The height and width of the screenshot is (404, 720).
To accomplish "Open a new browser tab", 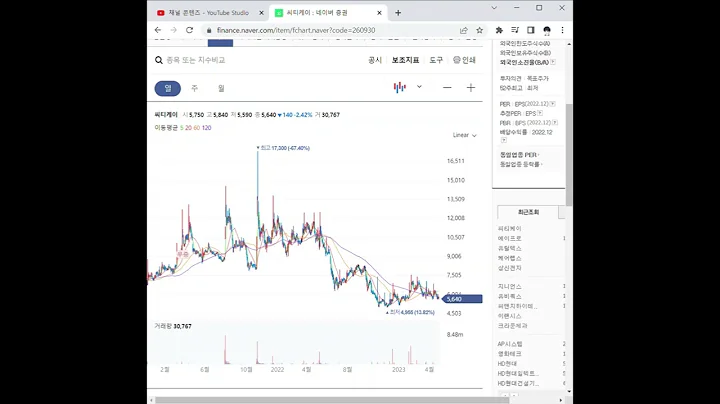I will (398, 13).
